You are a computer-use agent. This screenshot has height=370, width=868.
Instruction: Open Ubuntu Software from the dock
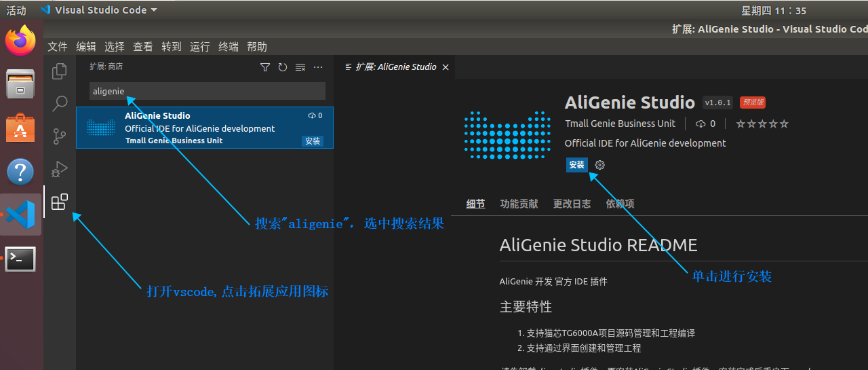pos(20,128)
